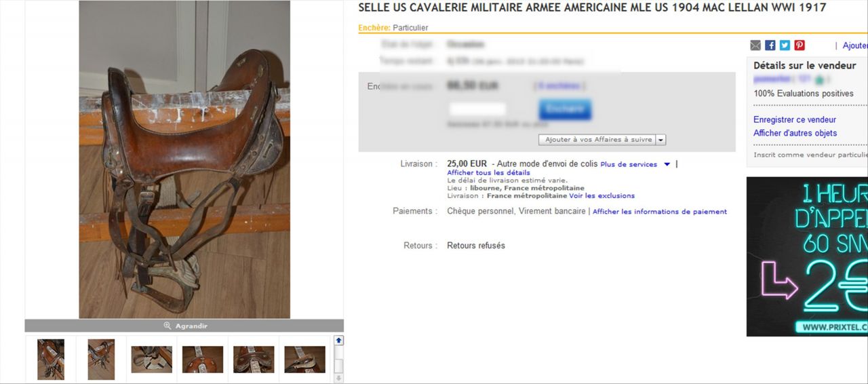
Task: Click the bid amount input field
Action: [x=477, y=109]
